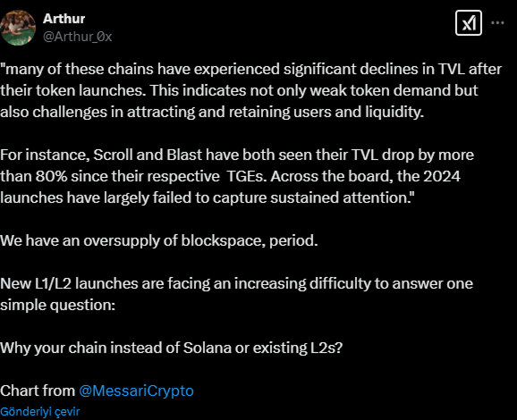Click the word Solana in the post
Viewport: 517px width, 420px height.
[207, 348]
